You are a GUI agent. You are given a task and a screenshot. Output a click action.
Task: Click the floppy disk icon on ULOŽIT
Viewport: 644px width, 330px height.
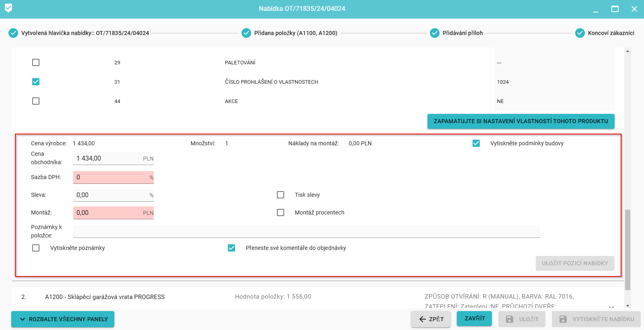click(x=510, y=319)
